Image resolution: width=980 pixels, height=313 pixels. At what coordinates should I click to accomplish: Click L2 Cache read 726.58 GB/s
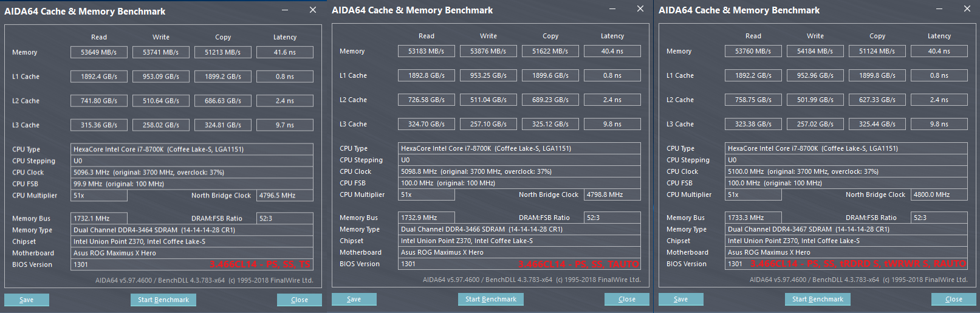click(427, 100)
